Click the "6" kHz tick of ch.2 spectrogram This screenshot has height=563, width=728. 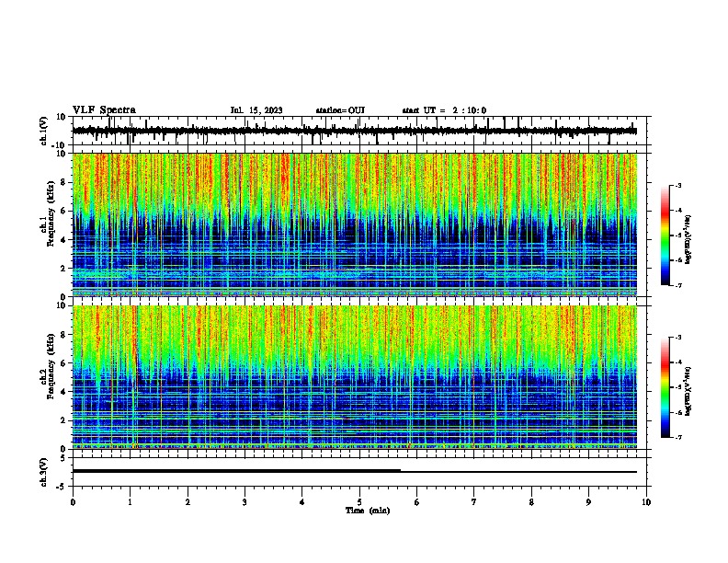pyautogui.click(x=64, y=362)
